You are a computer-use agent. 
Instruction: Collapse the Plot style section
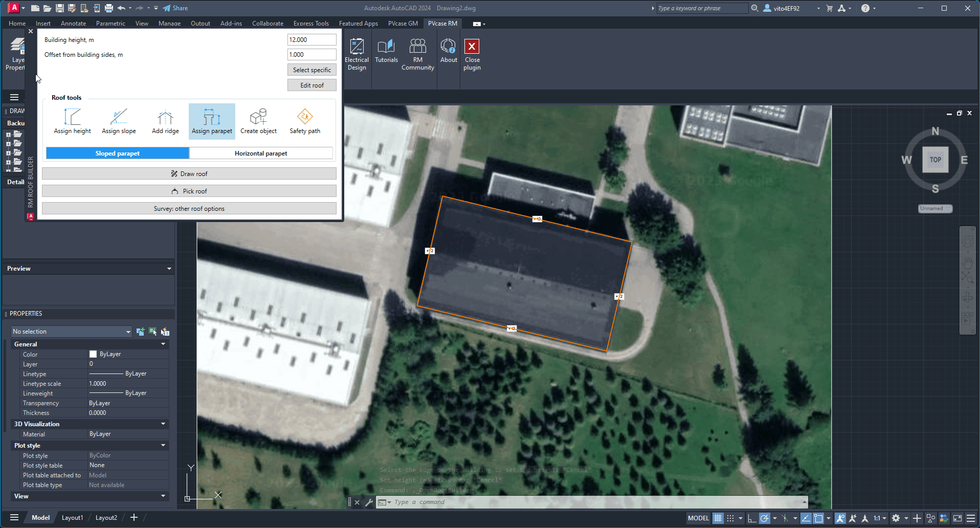click(x=163, y=446)
